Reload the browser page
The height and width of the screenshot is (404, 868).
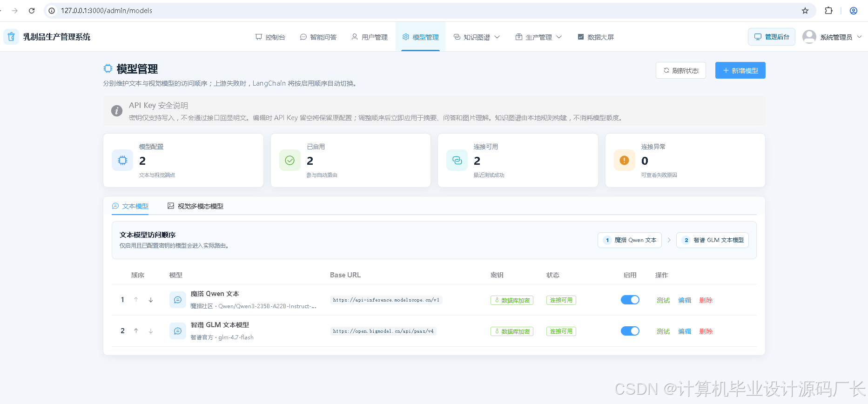pyautogui.click(x=32, y=11)
